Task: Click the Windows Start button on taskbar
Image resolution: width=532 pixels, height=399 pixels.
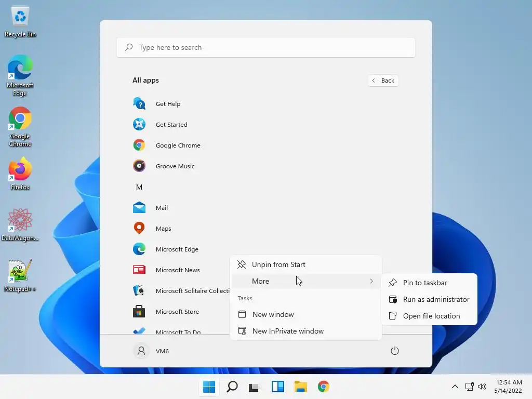Action: [209, 387]
